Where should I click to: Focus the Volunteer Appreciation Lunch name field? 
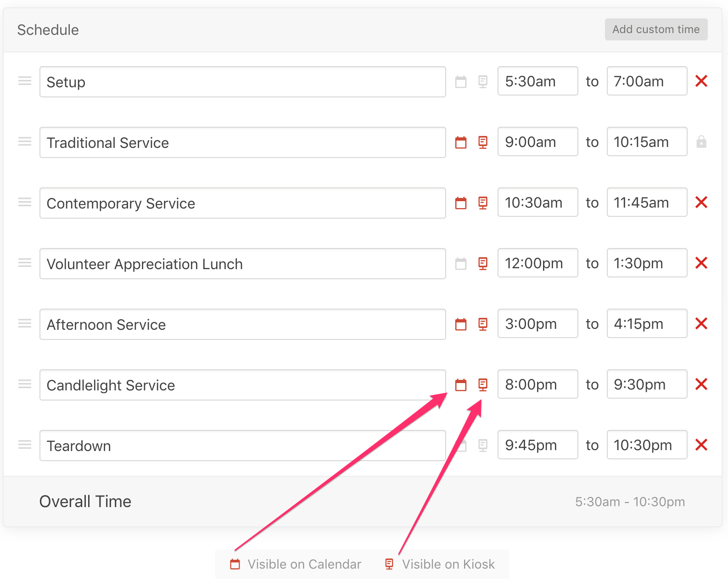[243, 264]
